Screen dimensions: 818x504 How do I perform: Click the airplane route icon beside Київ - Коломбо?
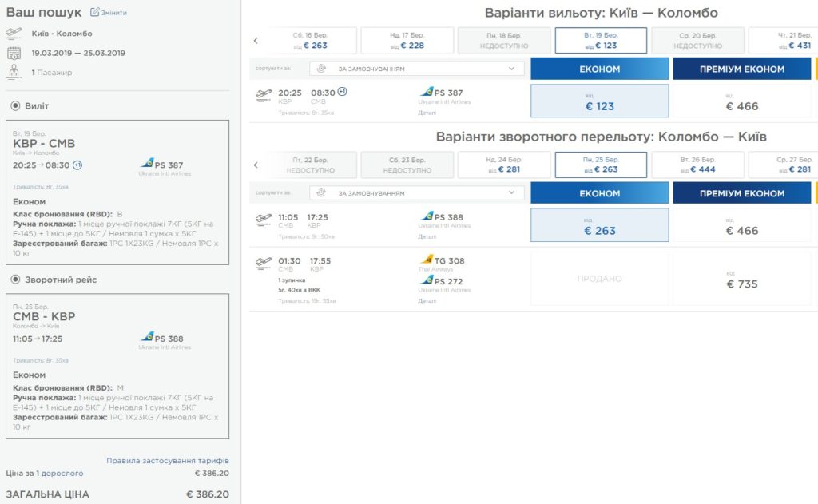point(14,34)
